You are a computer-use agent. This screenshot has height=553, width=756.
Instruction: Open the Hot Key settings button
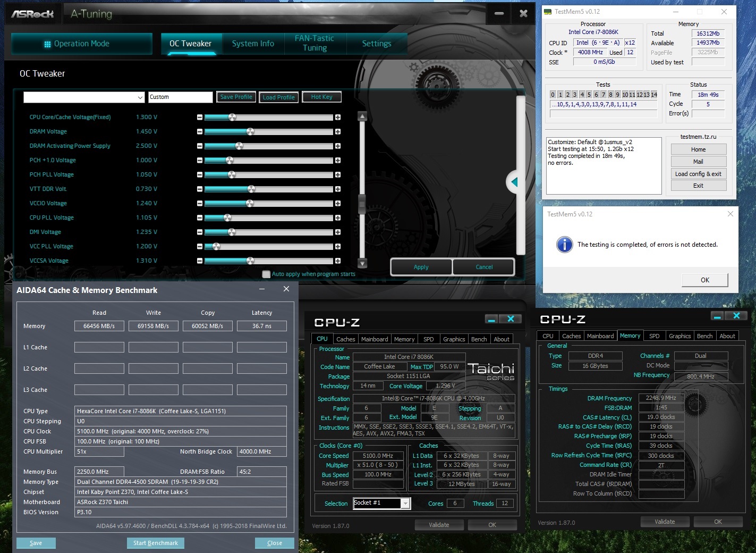[321, 97]
